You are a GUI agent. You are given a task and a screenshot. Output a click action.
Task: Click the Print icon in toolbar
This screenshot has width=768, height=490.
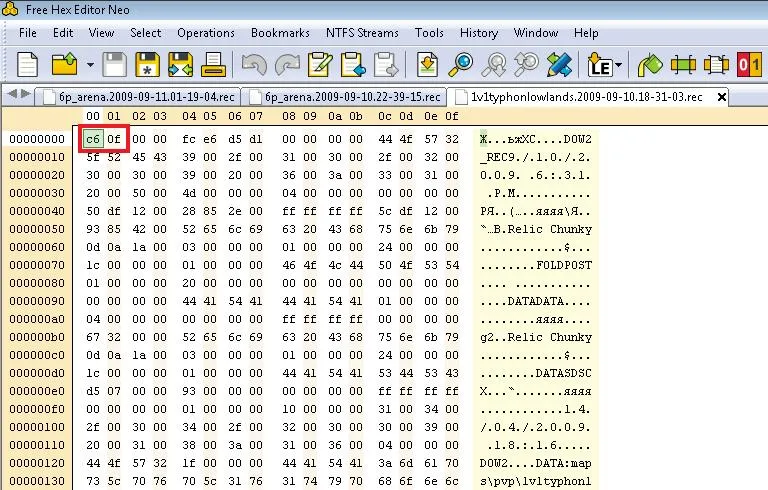[212, 65]
